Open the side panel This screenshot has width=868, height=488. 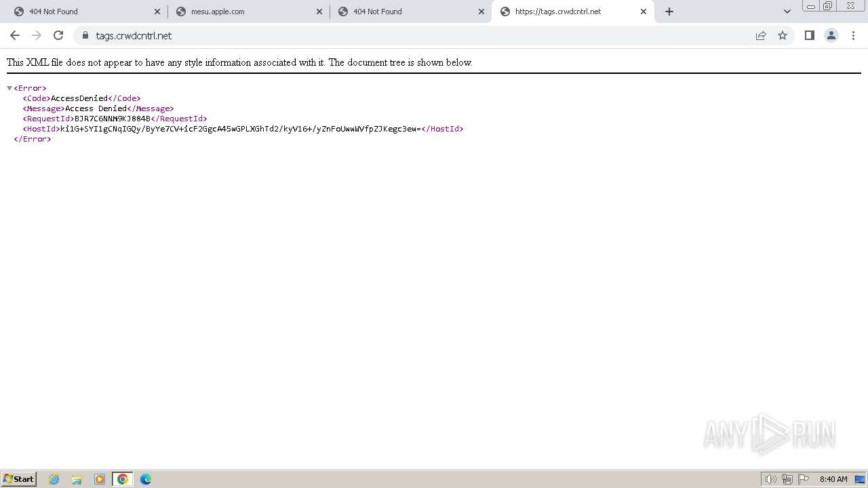point(809,35)
